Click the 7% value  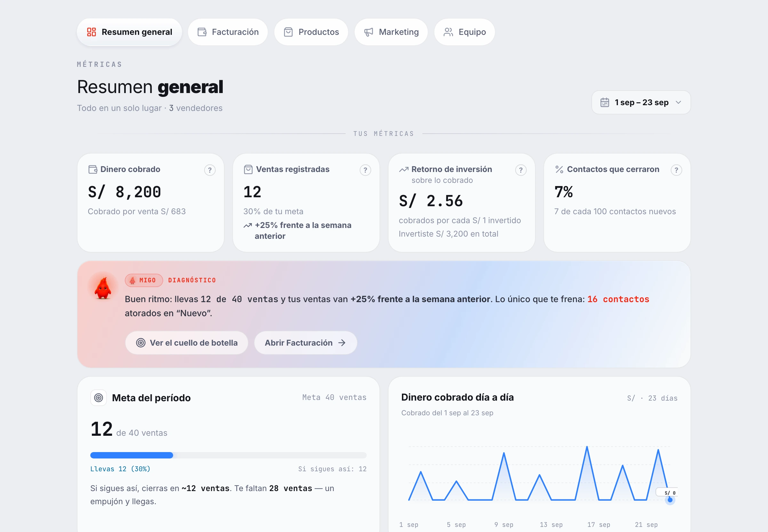click(564, 192)
